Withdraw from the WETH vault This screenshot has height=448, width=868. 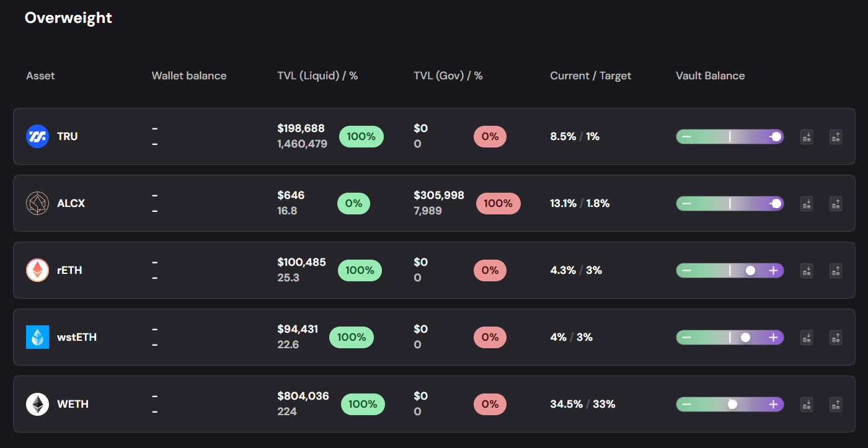836,404
